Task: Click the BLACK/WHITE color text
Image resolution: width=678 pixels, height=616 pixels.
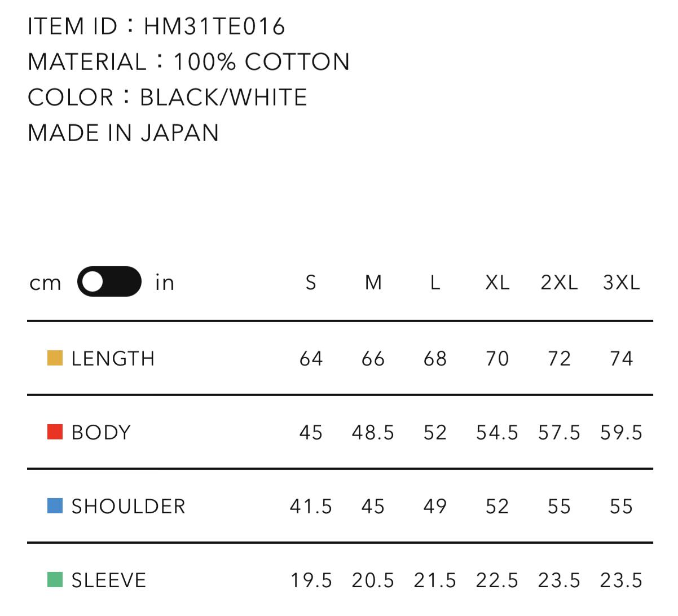Action: (223, 97)
